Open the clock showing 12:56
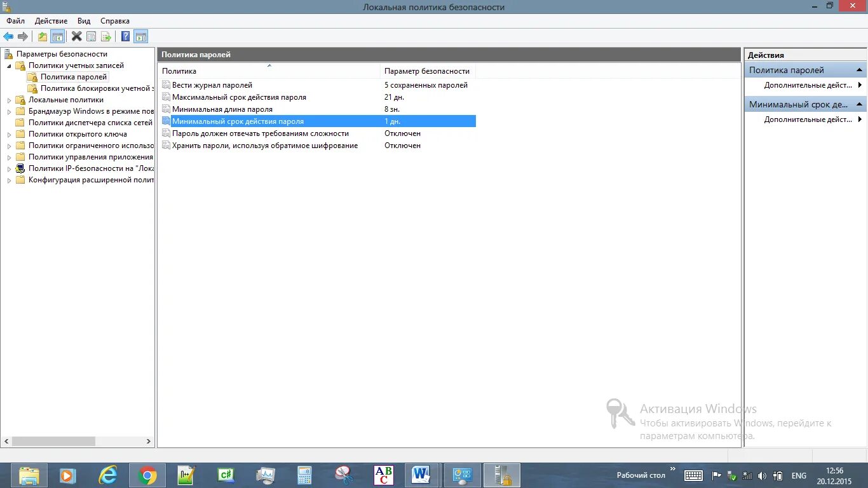 [x=834, y=475]
